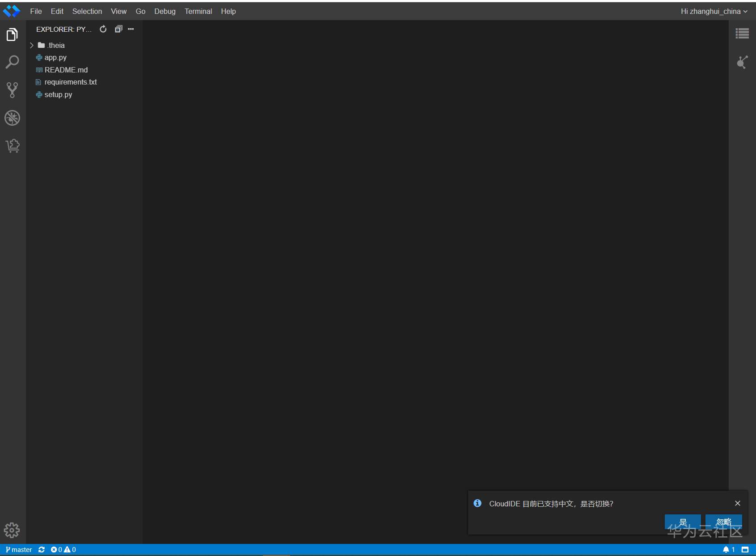This screenshot has width=756, height=556.
Task: Open the Debug view icon
Action: tap(12, 118)
